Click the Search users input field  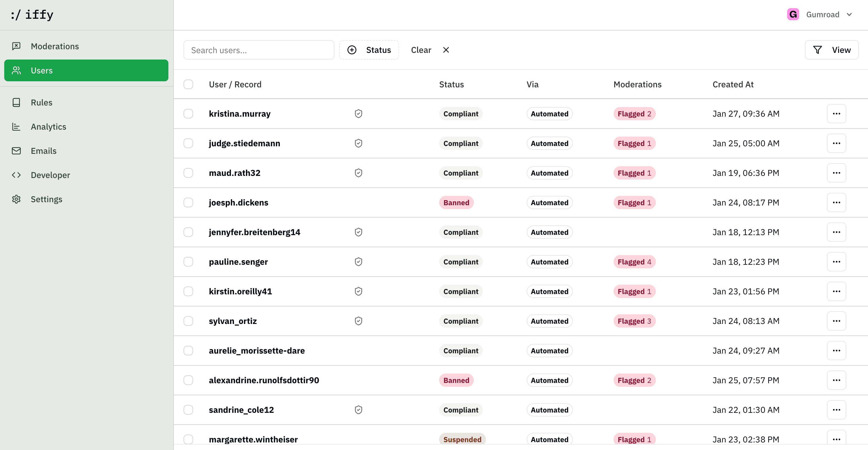258,50
